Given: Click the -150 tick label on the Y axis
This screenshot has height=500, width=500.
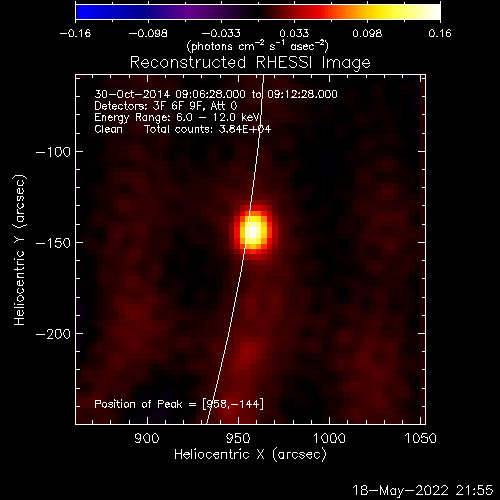Looking at the screenshot, I should pos(53,243).
